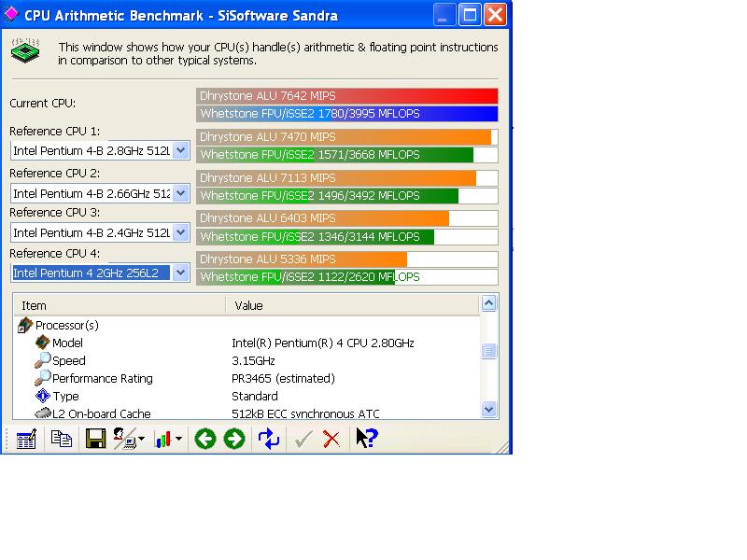Click the Copy pages icon in toolbar
The width and height of the screenshot is (747, 560).
(61, 439)
